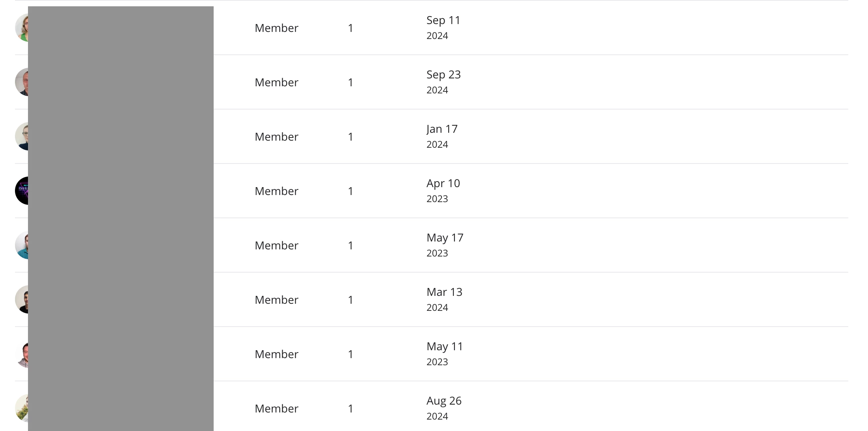Click Member role in the Aug 26 row

pyautogui.click(x=276, y=409)
